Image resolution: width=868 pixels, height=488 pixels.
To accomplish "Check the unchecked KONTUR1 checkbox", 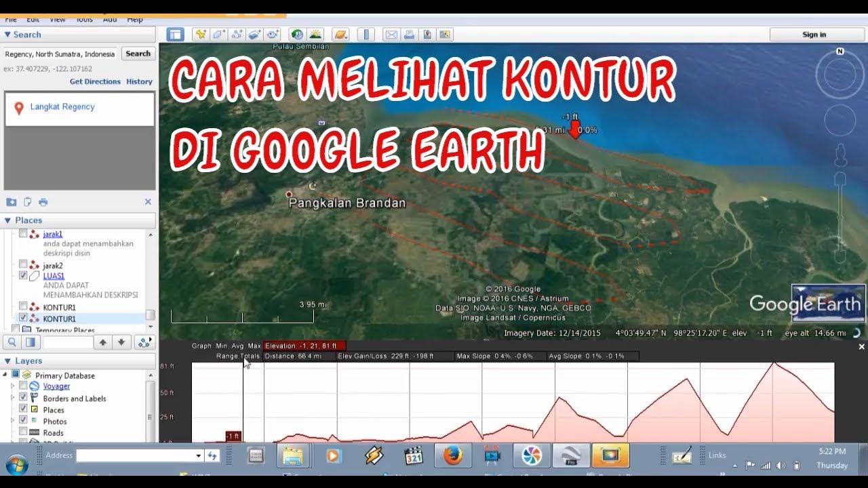I will (23, 306).
